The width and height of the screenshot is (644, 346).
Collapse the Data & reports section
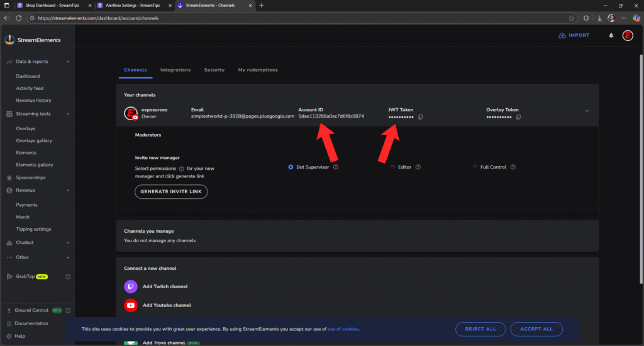pyautogui.click(x=68, y=62)
